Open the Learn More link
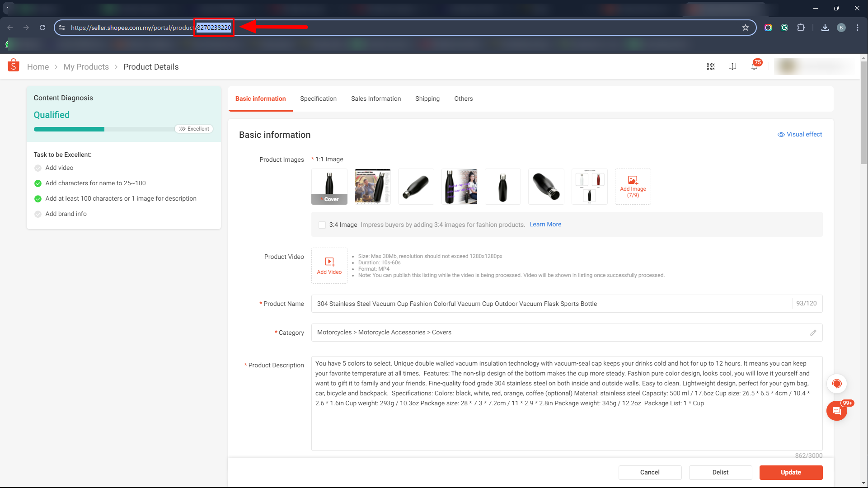This screenshot has height=488, width=868. [x=545, y=224]
